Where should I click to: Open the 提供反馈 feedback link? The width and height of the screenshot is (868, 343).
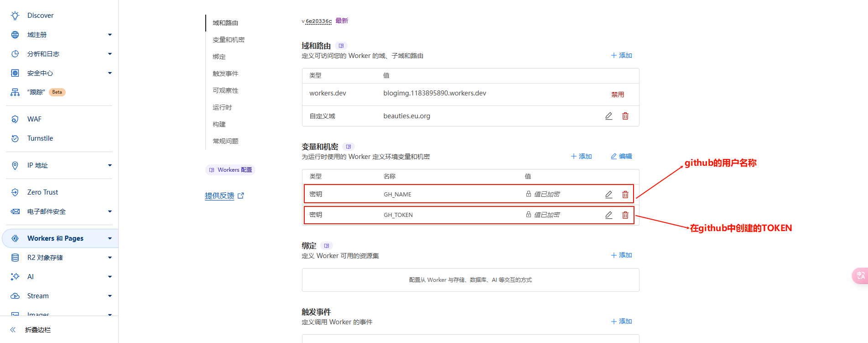click(224, 195)
